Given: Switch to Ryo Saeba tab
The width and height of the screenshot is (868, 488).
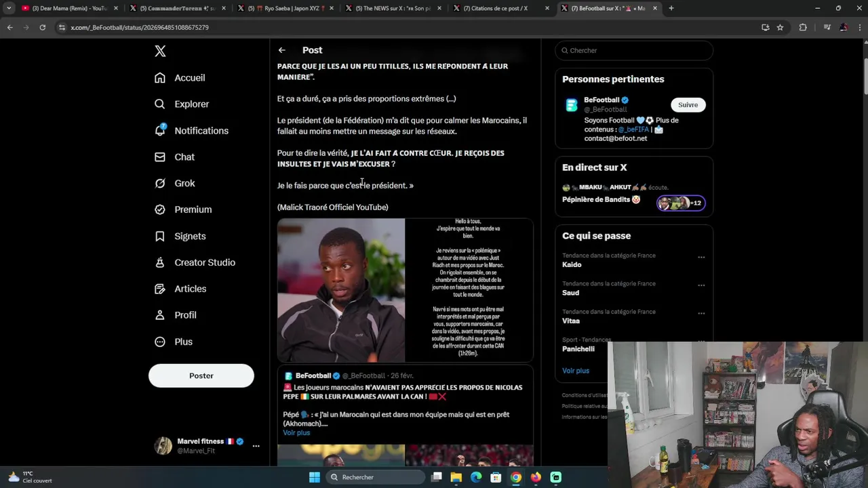Looking at the screenshot, I should pos(285,8).
